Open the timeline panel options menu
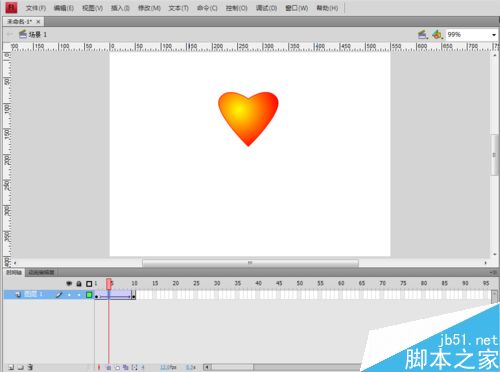500x372 pixels. 494,272
